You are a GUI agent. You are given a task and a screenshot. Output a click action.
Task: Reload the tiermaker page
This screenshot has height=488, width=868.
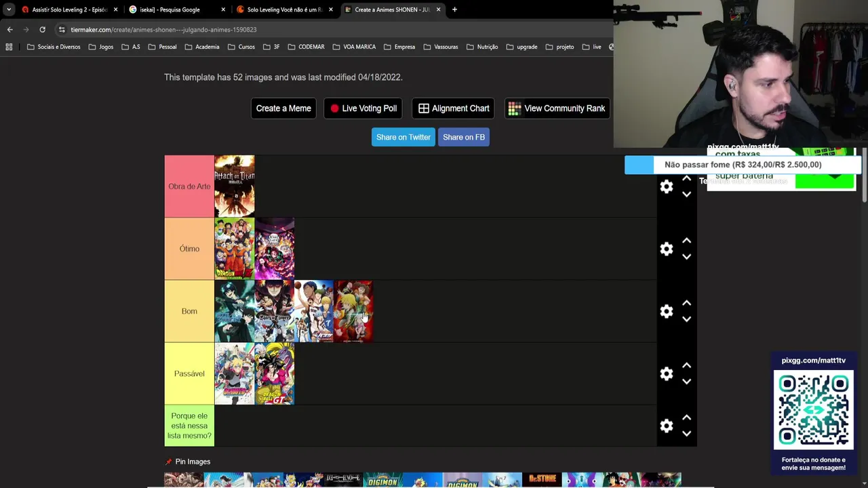point(42,30)
